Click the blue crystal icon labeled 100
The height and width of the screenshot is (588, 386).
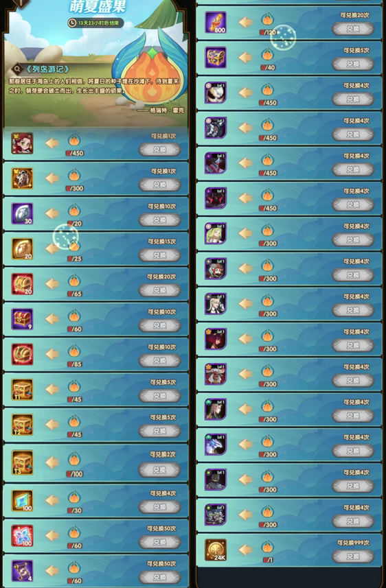point(22,501)
